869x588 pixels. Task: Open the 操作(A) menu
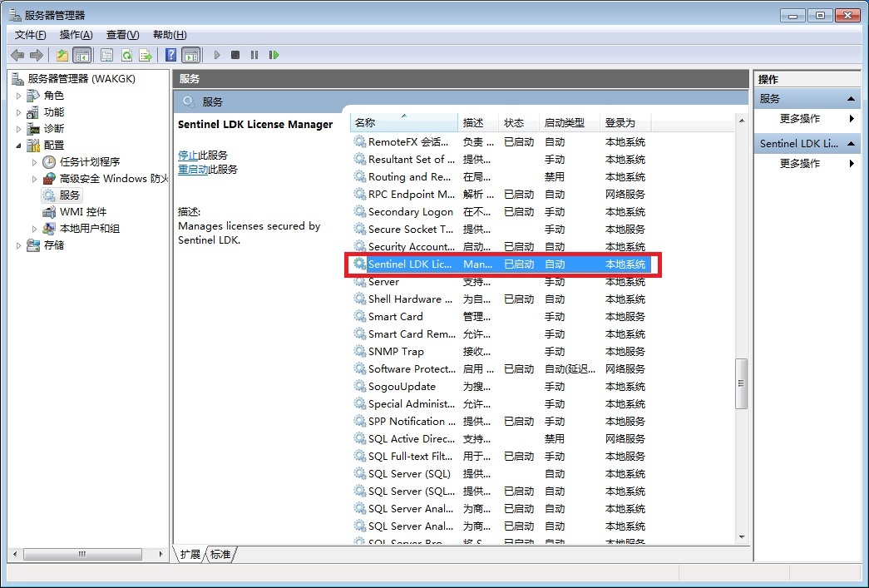pyautogui.click(x=76, y=35)
